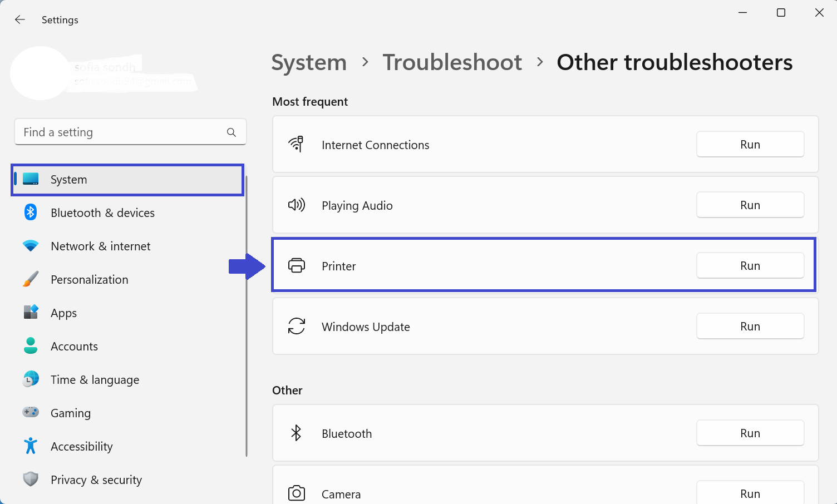Viewport: 837px width, 504px height.
Task: Click the Gaming controller icon
Action: (x=31, y=413)
